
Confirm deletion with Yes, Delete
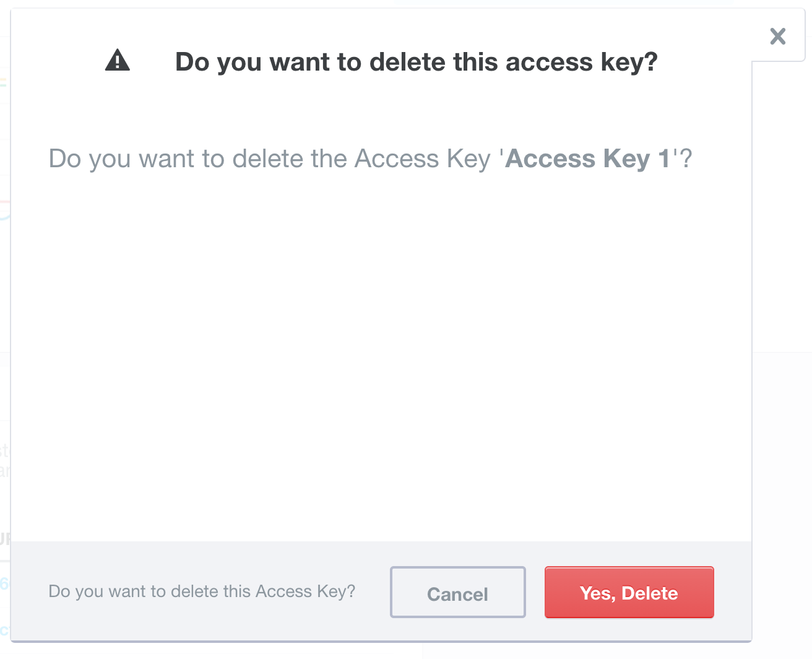(x=629, y=592)
